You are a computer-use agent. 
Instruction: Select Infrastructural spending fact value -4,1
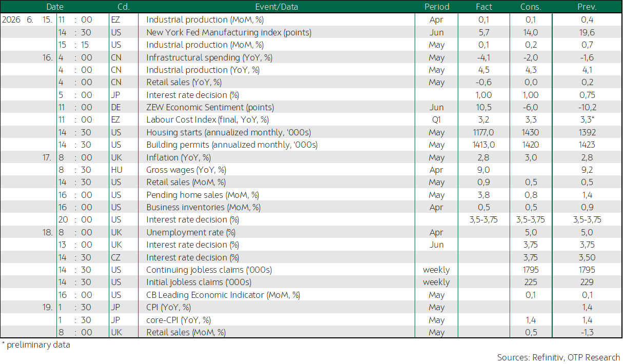484,57
